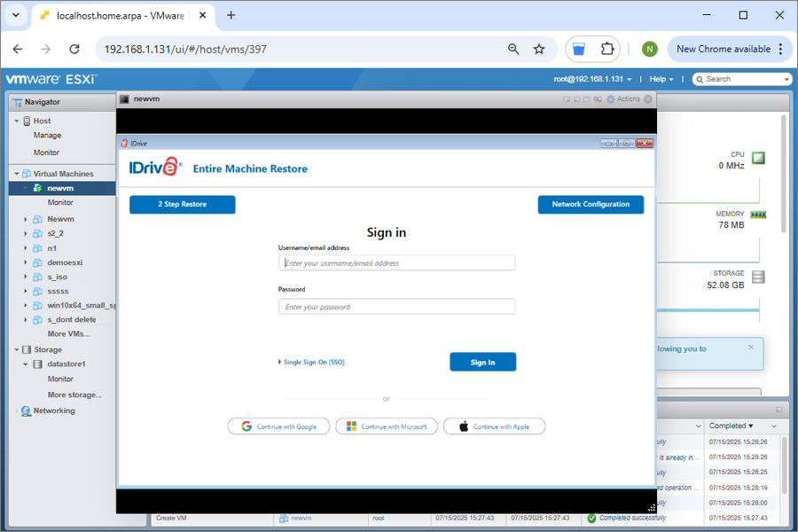
Task: Open Host Monitor in the Navigator
Action: pos(46,153)
